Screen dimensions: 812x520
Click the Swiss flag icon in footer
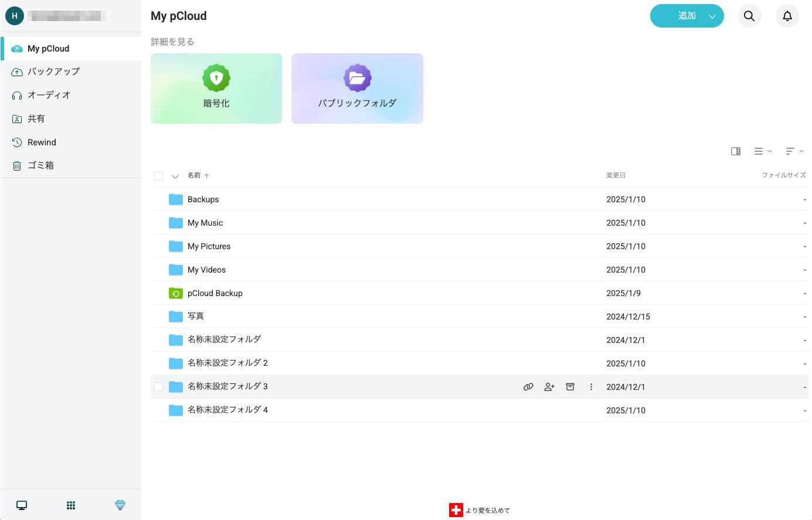click(x=456, y=510)
